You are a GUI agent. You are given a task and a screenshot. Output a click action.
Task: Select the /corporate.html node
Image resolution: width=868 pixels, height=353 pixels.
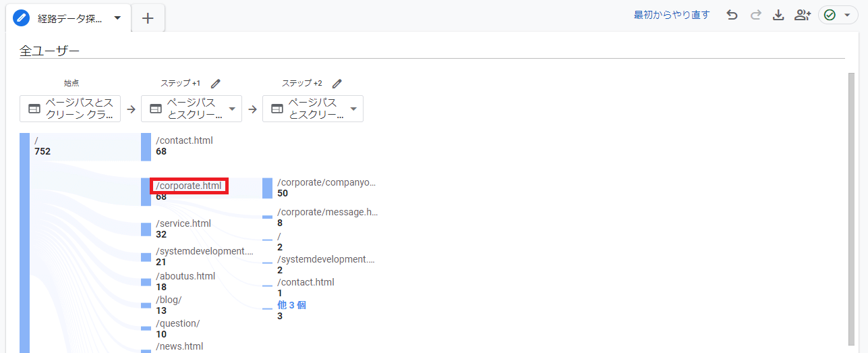pyautogui.click(x=189, y=186)
